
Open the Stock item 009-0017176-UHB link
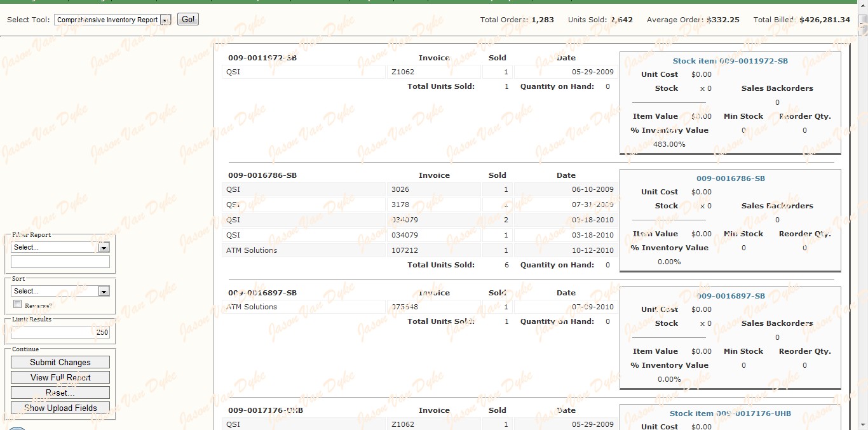tap(730, 413)
